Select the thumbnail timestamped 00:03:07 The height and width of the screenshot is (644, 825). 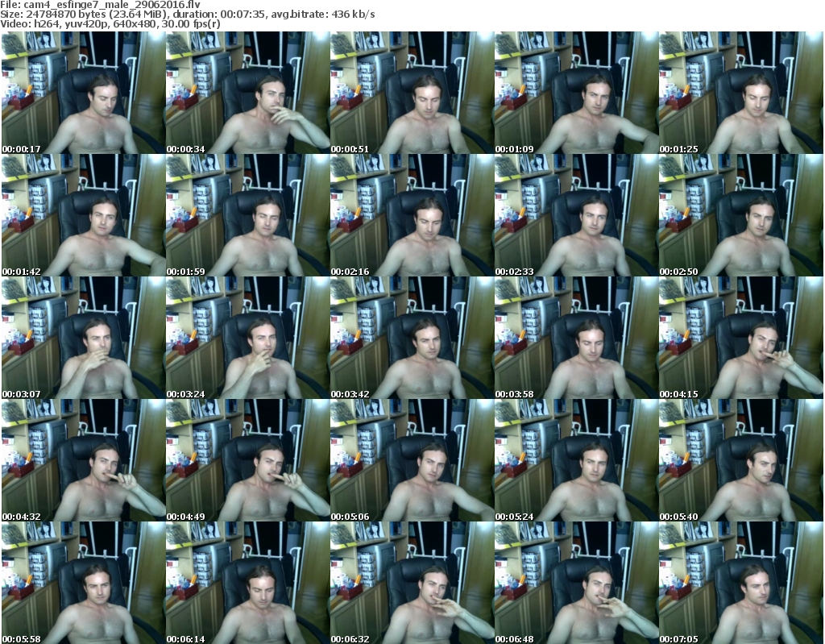tap(83, 338)
